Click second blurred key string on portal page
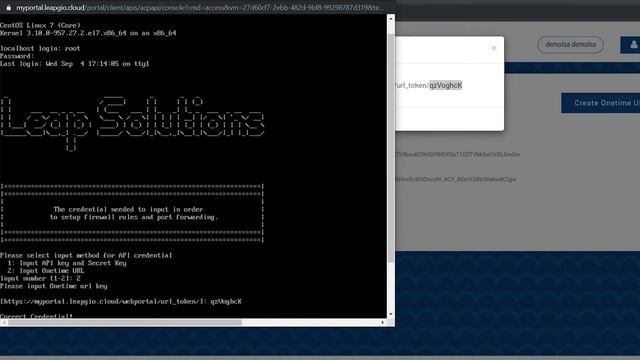The width and height of the screenshot is (640, 360). [x=456, y=179]
